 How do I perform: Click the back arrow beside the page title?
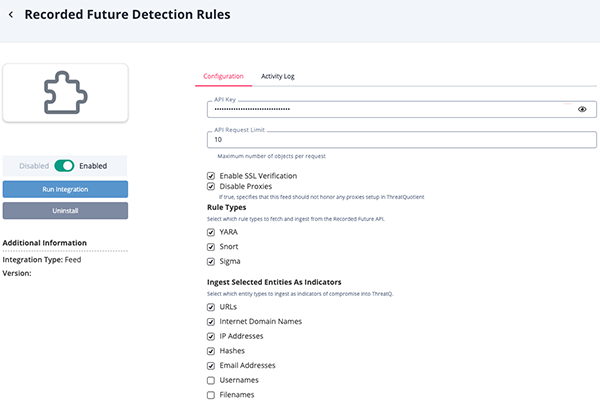[10, 15]
